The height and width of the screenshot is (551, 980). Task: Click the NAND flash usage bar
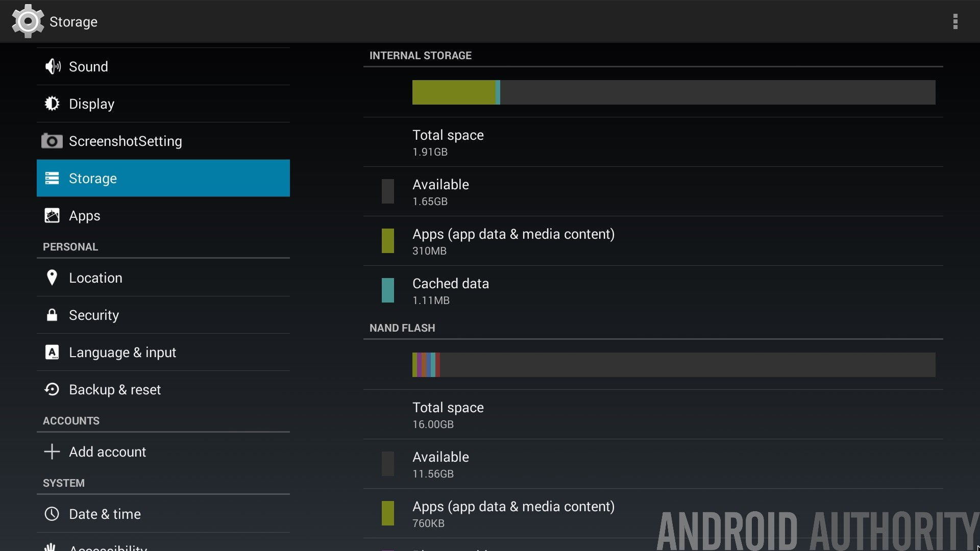pyautogui.click(x=674, y=365)
